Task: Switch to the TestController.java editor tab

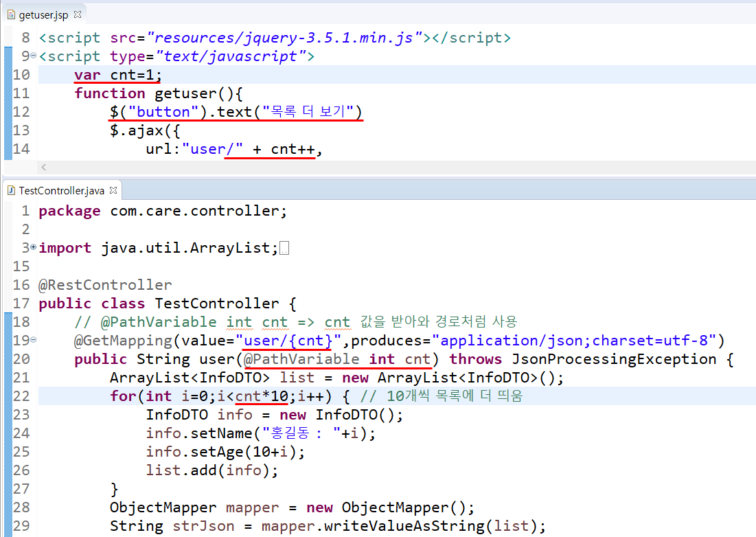Action: pos(61,191)
